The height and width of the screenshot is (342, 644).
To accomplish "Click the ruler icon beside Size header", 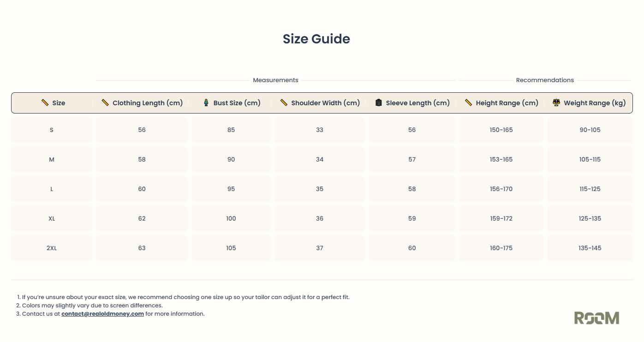I will click(45, 102).
